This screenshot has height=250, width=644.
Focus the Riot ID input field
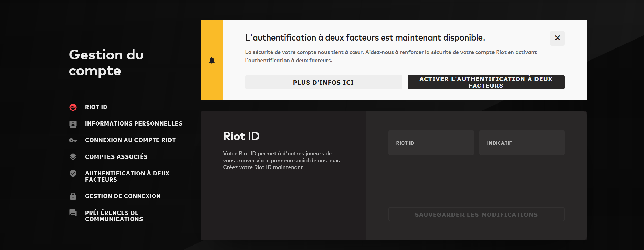click(431, 143)
